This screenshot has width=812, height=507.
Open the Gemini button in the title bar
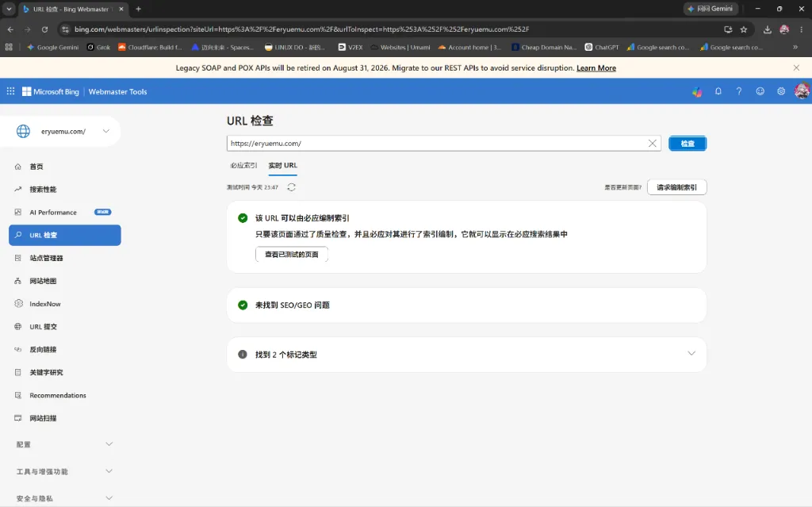point(710,9)
